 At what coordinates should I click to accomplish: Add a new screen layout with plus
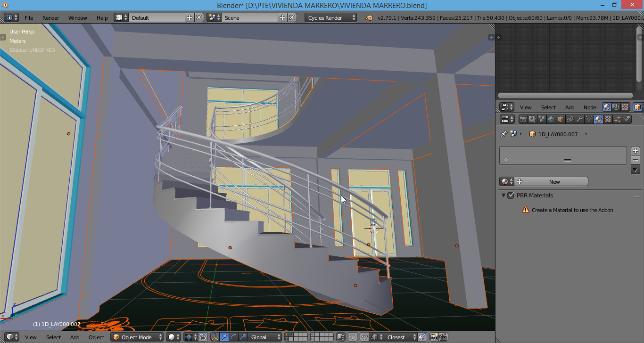[190, 17]
